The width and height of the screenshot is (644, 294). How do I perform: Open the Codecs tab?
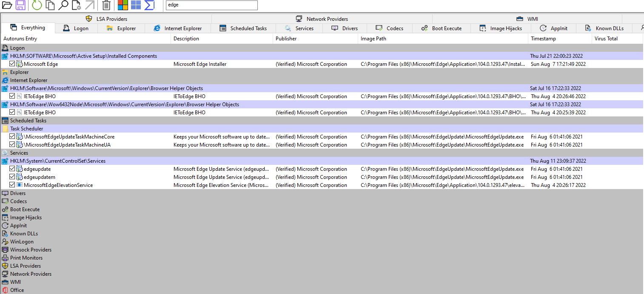point(389,28)
